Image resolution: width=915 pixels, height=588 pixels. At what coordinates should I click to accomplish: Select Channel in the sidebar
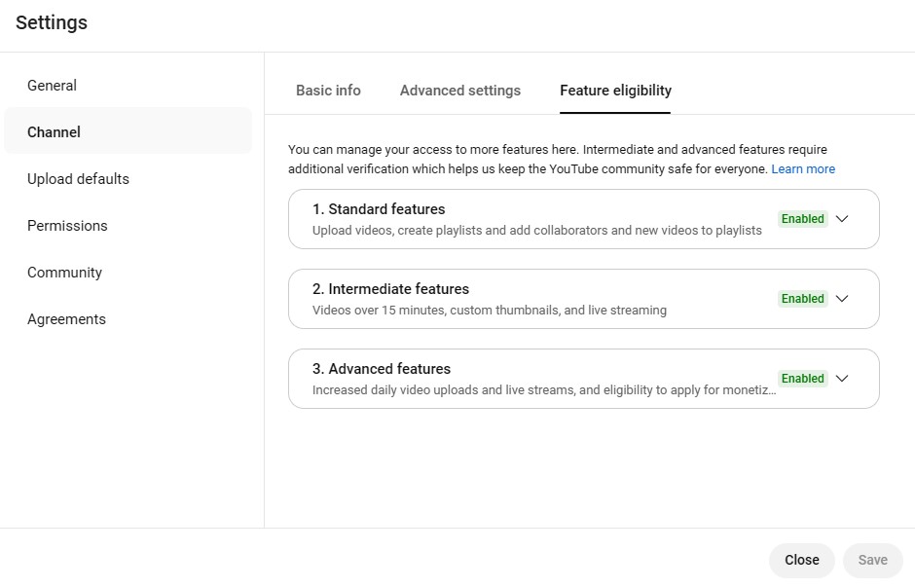pos(55,132)
